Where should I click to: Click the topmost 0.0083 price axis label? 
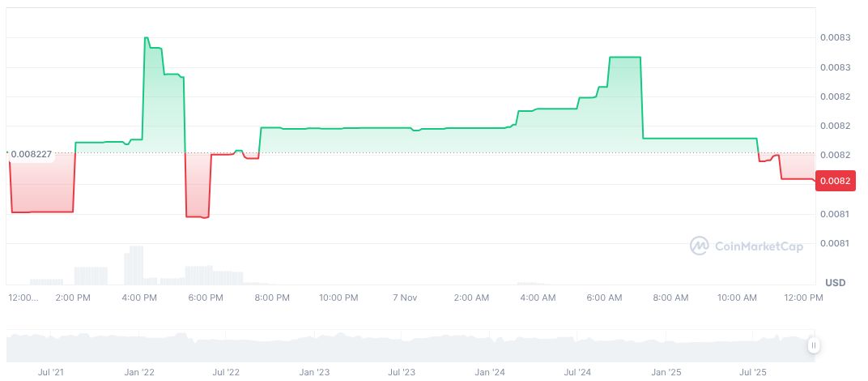point(834,37)
